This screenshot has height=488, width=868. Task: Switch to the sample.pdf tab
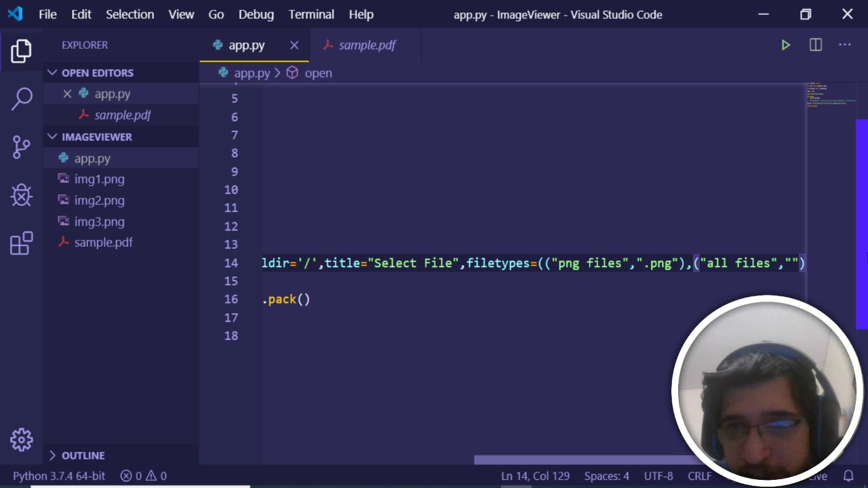click(366, 45)
